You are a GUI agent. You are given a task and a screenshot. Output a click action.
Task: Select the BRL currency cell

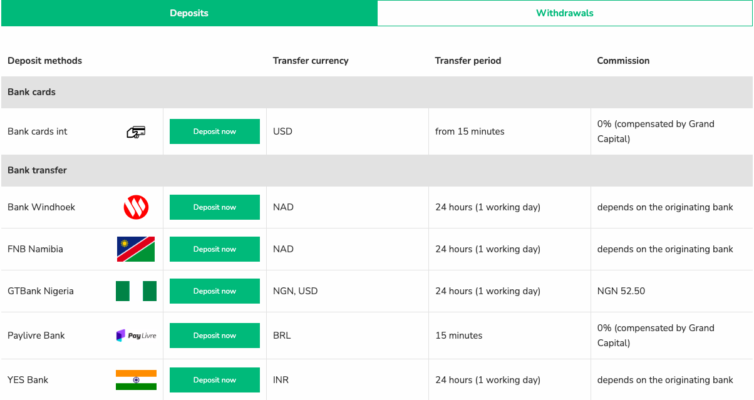(282, 336)
